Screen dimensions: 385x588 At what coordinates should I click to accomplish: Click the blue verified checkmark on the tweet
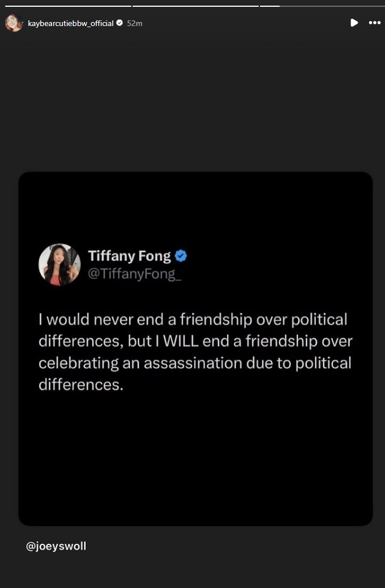pos(181,256)
